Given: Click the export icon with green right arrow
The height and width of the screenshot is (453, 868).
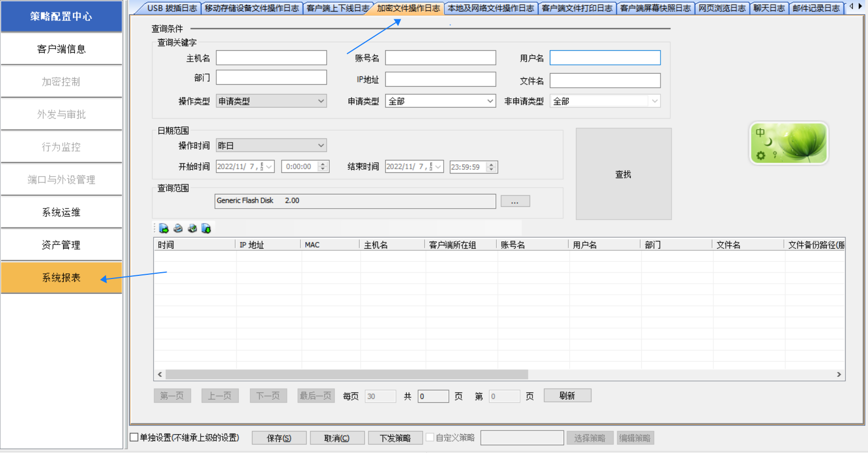Looking at the screenshot, I should (x=164, y=228).
